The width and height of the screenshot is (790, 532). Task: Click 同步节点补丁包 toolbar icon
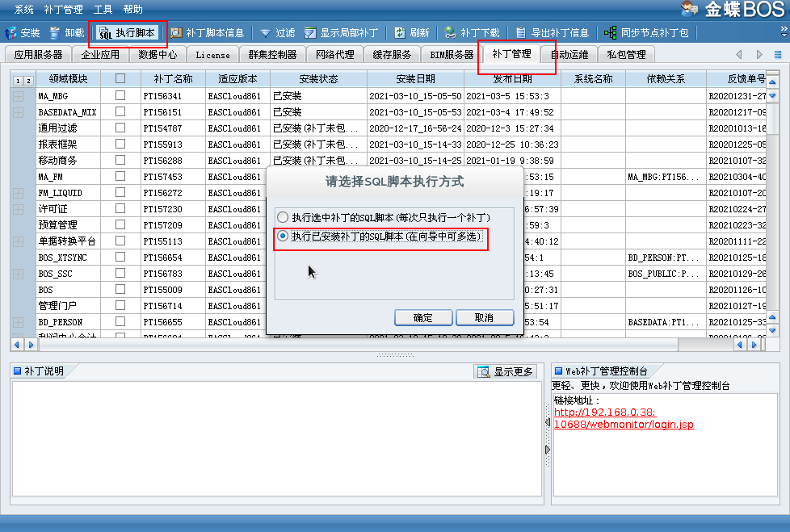pyautogui.click(x=610, y=33)
